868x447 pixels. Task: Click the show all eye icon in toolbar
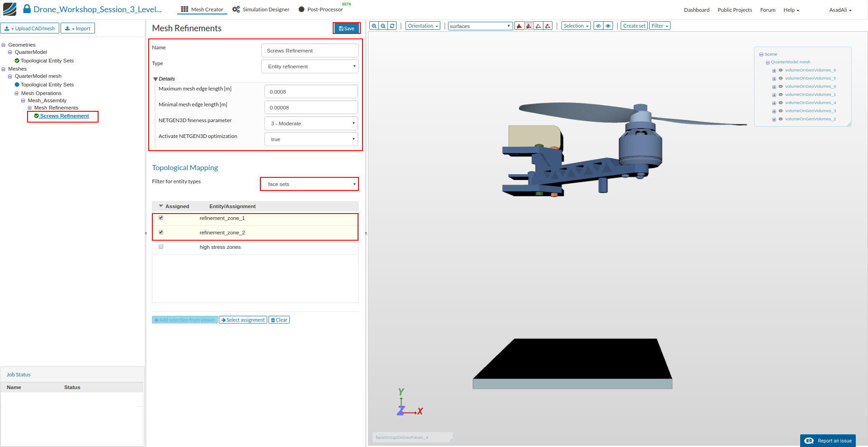click(609, 26)
